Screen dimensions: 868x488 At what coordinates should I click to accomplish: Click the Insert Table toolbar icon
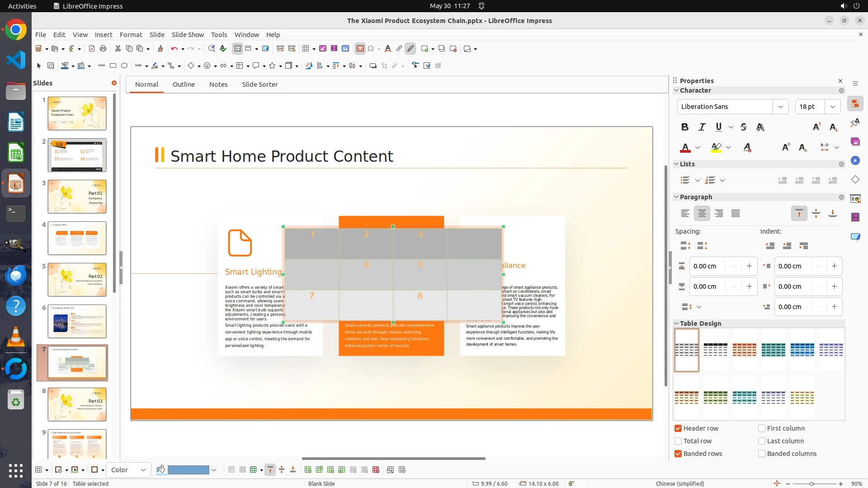pos(306,49)
